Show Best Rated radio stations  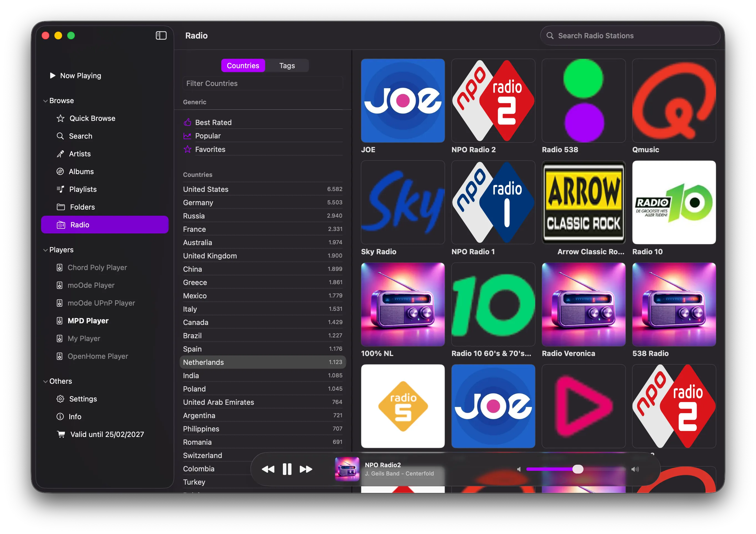(213, 123)
